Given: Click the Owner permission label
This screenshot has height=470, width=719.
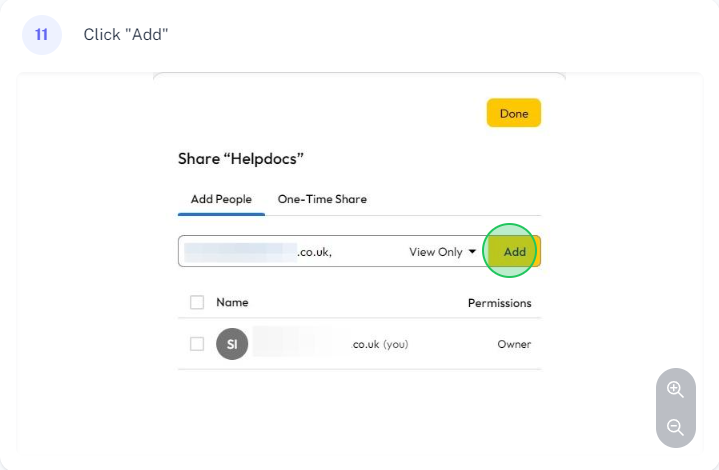Looking at the screenshot, I should [x=514, y=344].
